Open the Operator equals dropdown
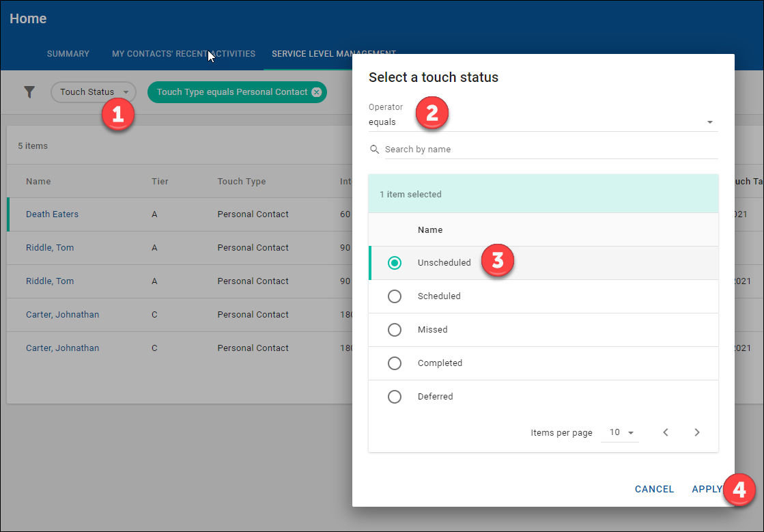This screenshot has height=532, width=764. pos(543,122)
